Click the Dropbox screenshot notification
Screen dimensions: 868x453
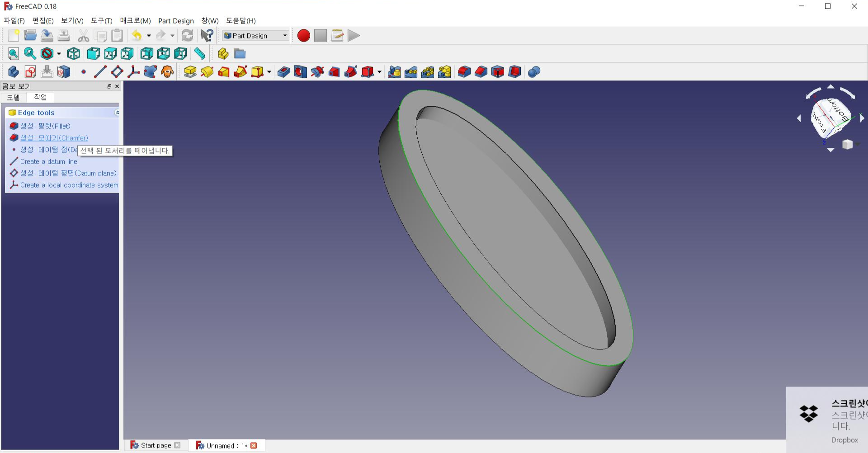[x=827, y=420]
